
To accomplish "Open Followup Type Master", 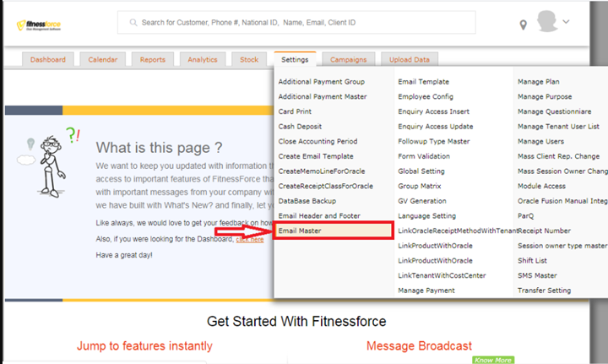I will click(x=433, y=142).
